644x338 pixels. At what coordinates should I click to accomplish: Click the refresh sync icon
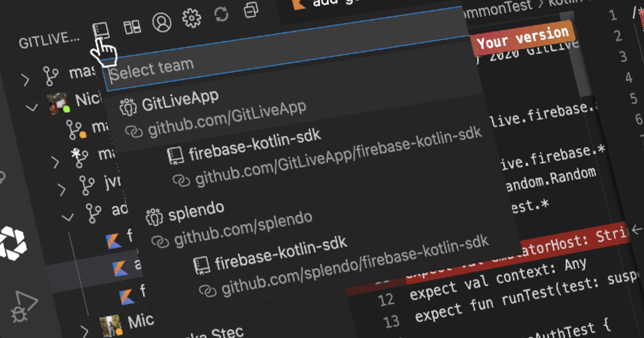coord(221,14)
